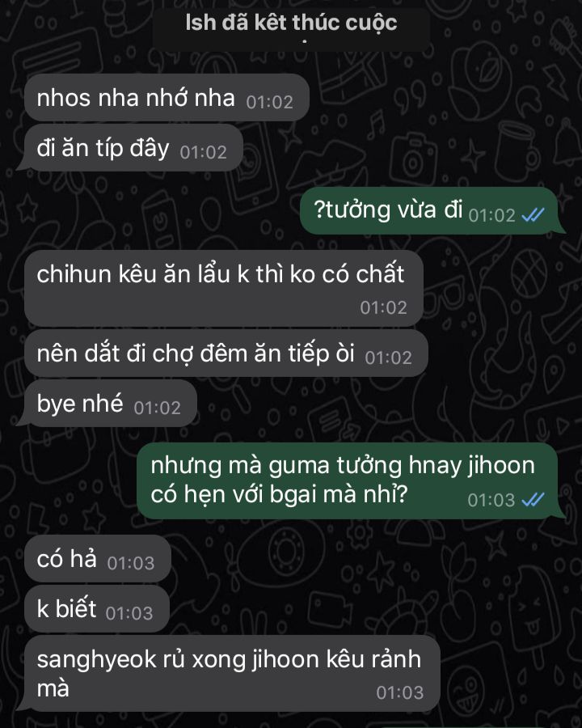This screenshot has width=582, height=728.
Task: Select the 'nhos nha nhớ nha' message bubble
Action: pyautogui.click(x=167, y=98)
